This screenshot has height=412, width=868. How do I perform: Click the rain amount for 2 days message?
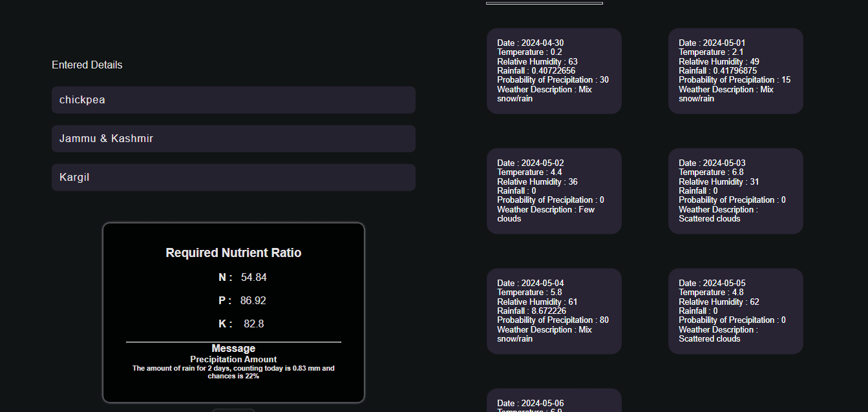pos(233,372)
